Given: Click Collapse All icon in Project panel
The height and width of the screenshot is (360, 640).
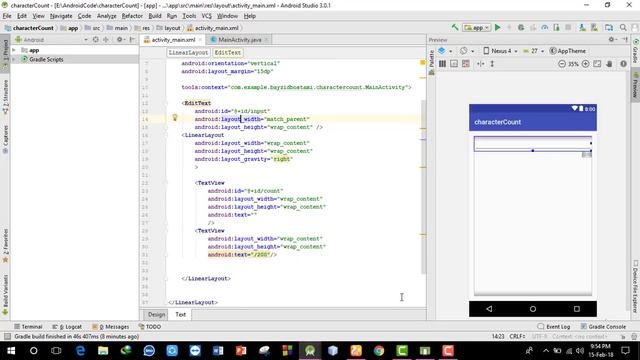Looking at the screenshot, I should pyautogui.click(x=106, y=40).
